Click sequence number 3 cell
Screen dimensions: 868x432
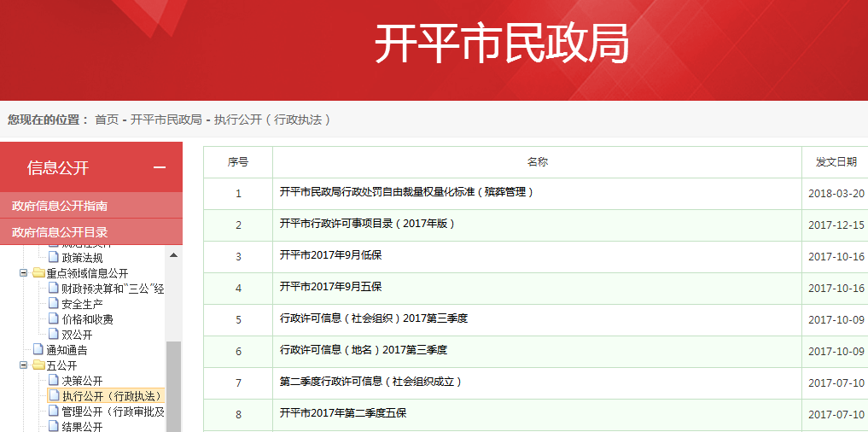(x=238, y=256)
